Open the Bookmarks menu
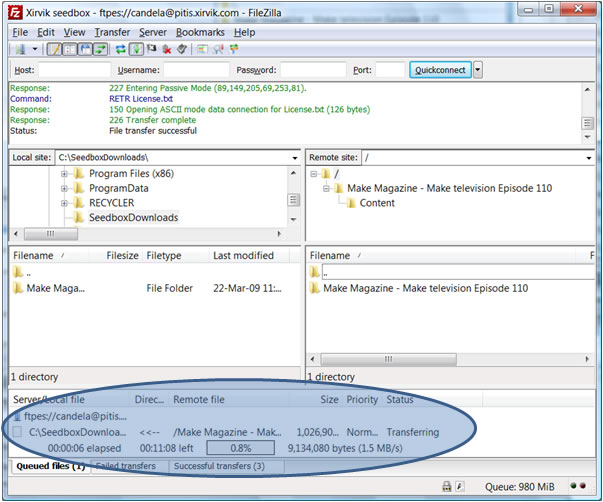The height and width of the screenshot is (502, 603). click(200, 32)
